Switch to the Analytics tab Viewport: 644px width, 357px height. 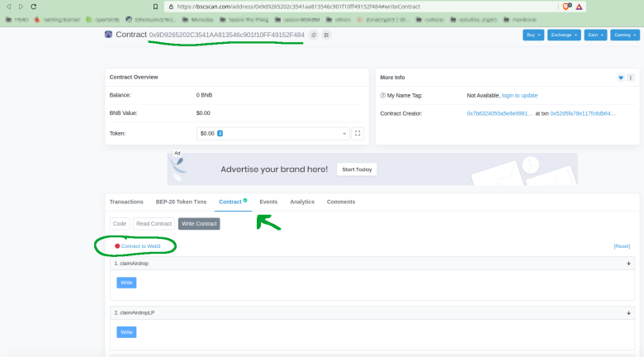(302, 202)
